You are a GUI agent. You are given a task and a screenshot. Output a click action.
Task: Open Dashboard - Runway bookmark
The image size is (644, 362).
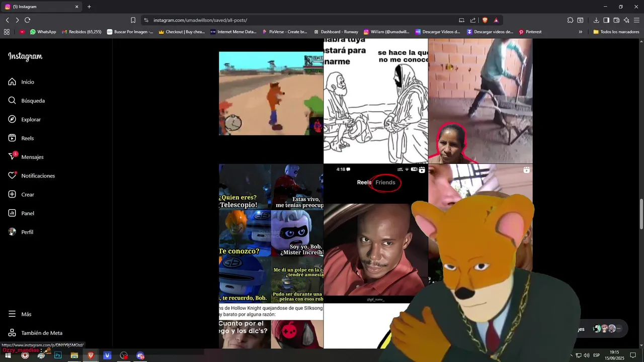click(336, 32)
